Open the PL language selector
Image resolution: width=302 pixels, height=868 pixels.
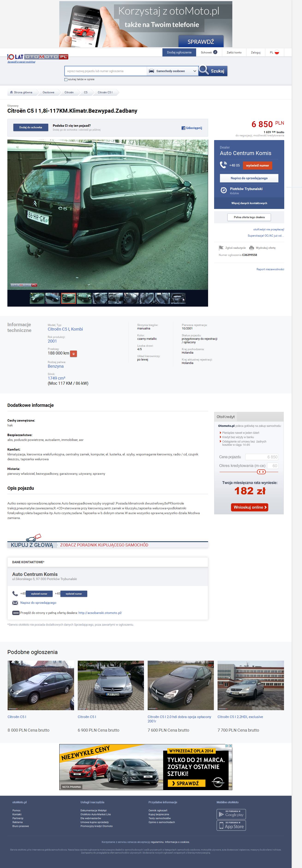point(274,53)
